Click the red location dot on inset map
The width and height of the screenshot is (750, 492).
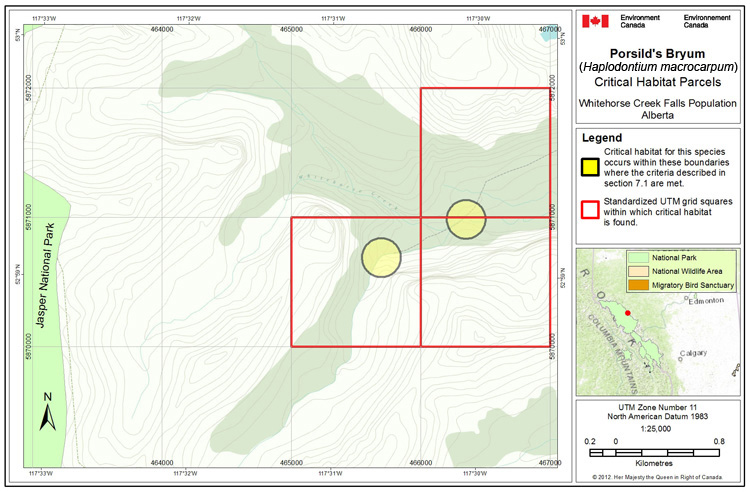pos(627,313)
